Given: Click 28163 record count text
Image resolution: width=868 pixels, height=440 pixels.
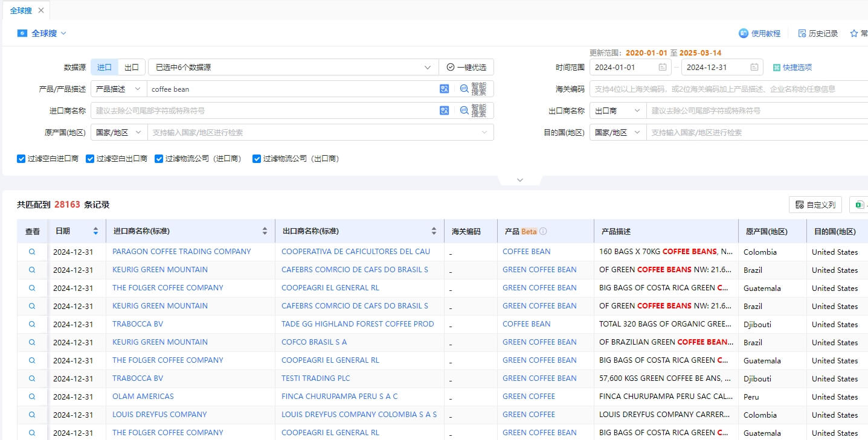Looking at the screenshot, I should (x=67, y=205).
